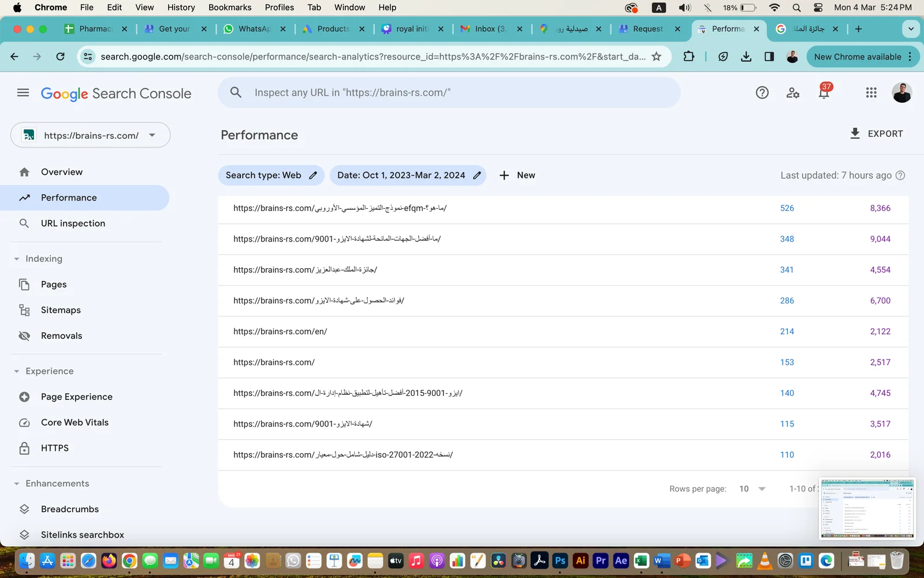Bookmark this page with star icon
The width and height of the screenshot is (924, 578).
click(656, 57)
